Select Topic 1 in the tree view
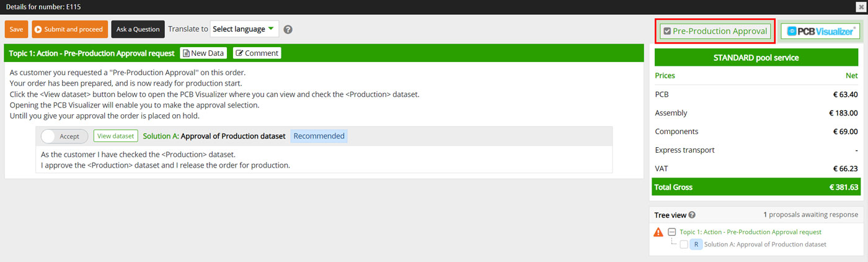Screen dimensions: 868x262 [750, 232]
